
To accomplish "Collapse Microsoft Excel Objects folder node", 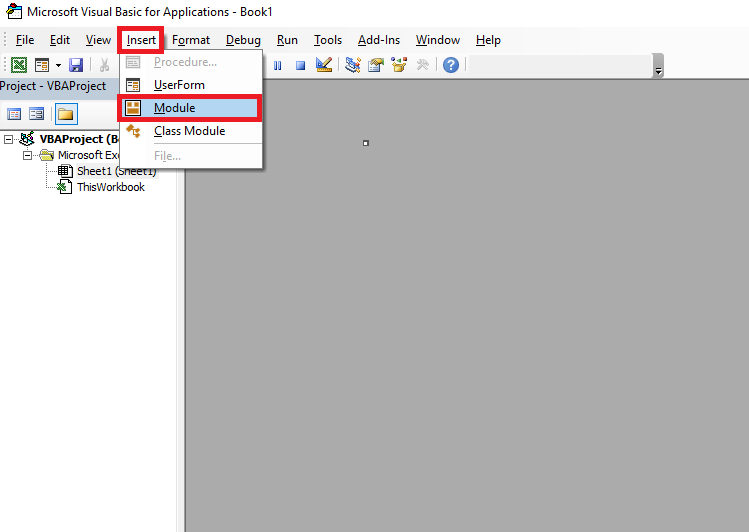I will [x=27, y=155].
